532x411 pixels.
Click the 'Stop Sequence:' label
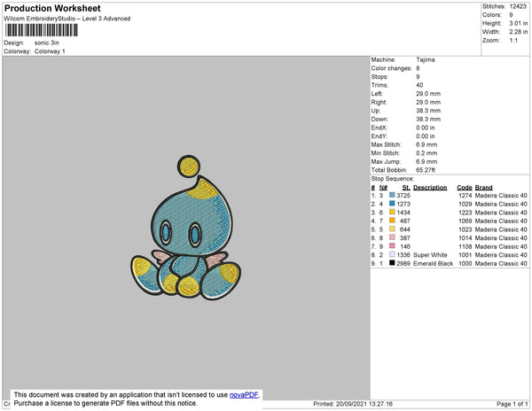click(393, 179)
